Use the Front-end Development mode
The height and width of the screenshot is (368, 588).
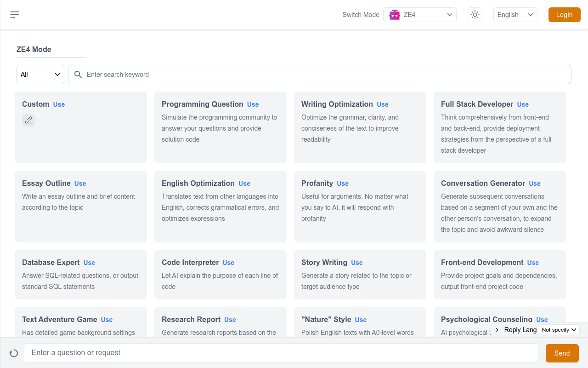pyautogui.click(x=533, y=263)
